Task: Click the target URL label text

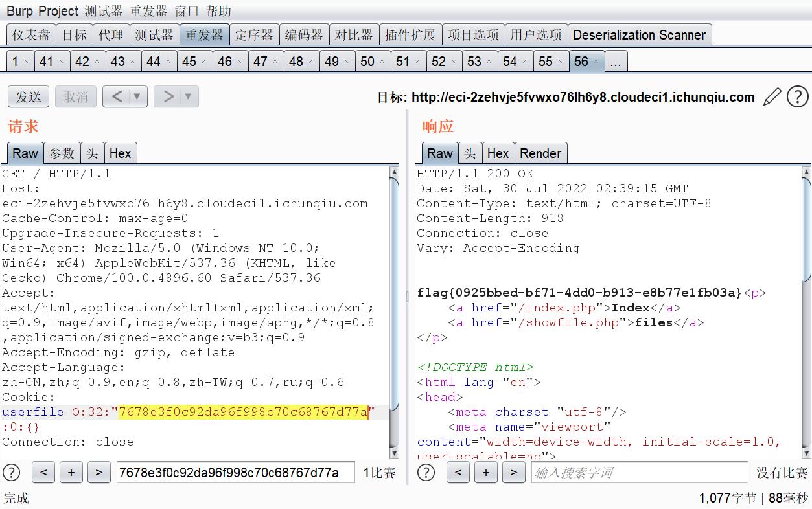Action: (566, 97)
